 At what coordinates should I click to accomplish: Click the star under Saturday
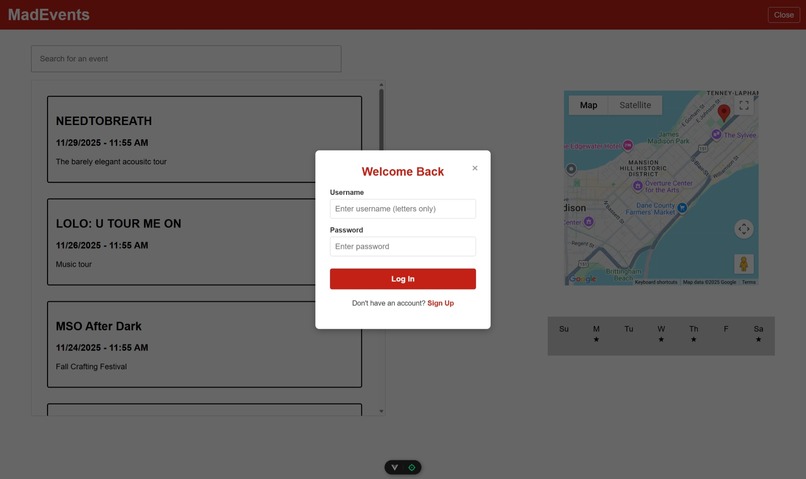click(x=758, y=339)
